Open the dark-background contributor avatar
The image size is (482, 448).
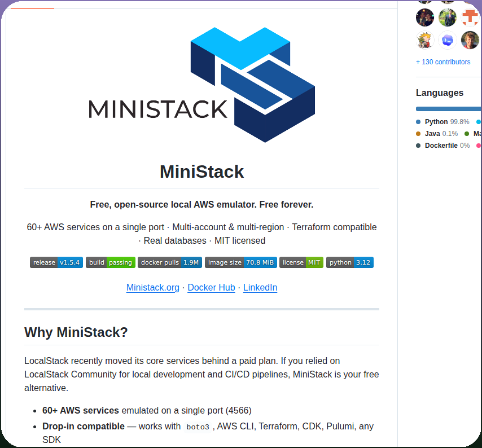click(x=425, y=17)
